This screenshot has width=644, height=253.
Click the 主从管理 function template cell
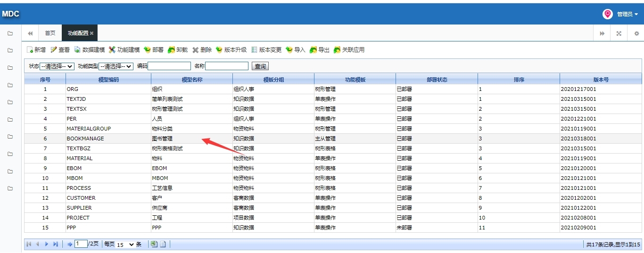coord(355,139)
